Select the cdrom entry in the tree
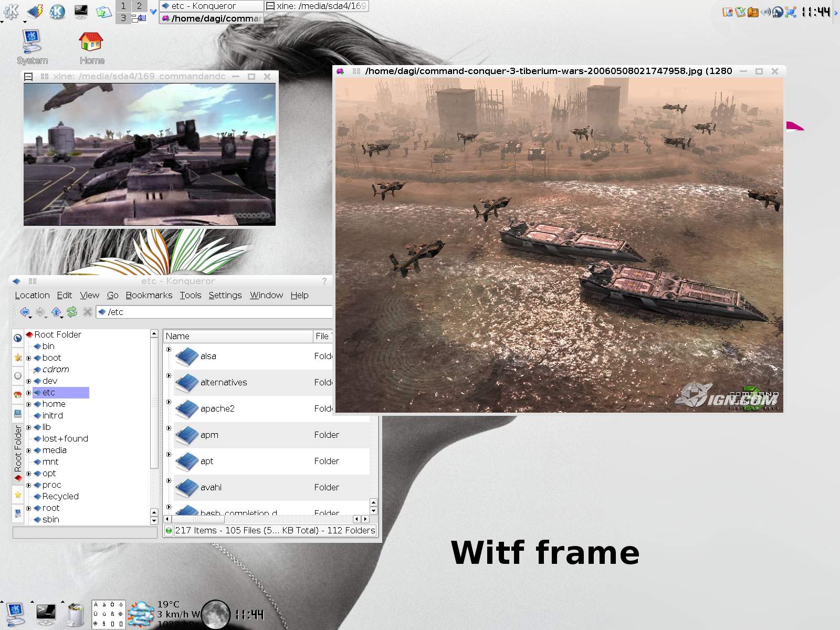The width and height of the screenshot is (840, 630). point(51,369)
